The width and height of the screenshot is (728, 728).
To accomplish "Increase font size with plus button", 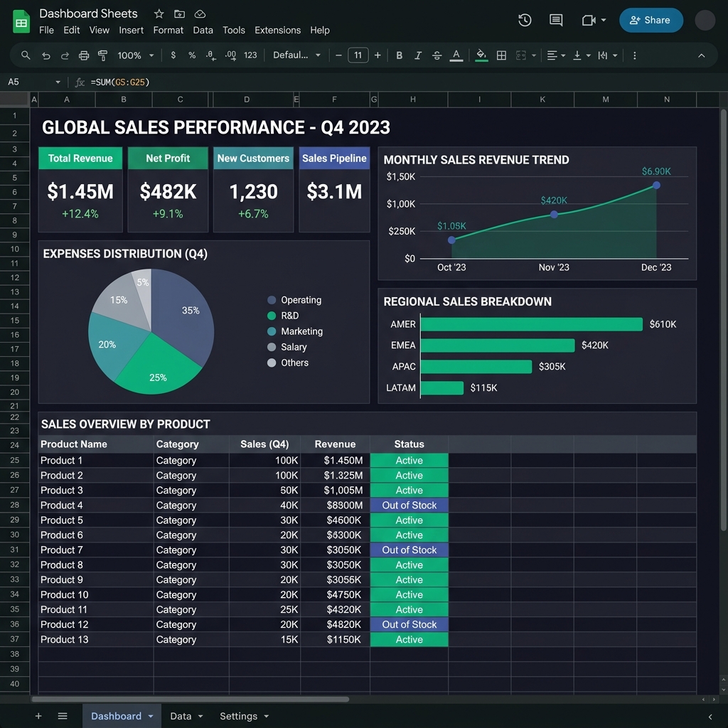I will [x=378, y=55].
